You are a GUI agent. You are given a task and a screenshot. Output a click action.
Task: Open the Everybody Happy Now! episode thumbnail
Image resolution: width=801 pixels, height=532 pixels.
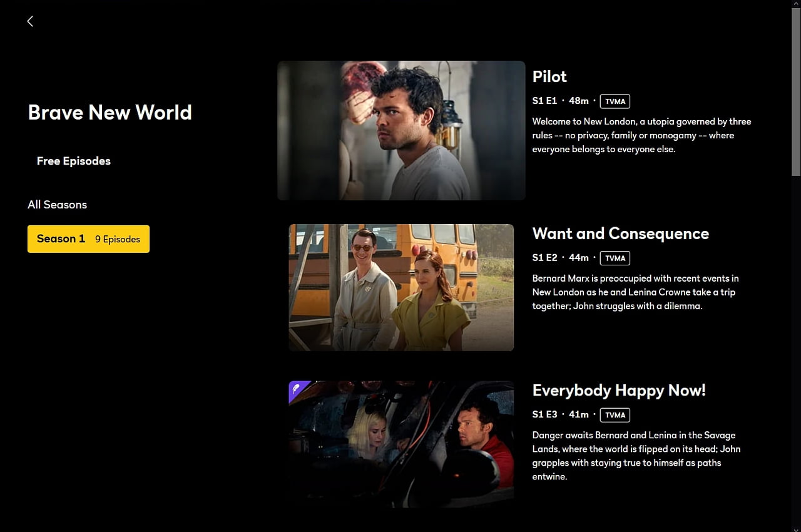coord(401,444)
